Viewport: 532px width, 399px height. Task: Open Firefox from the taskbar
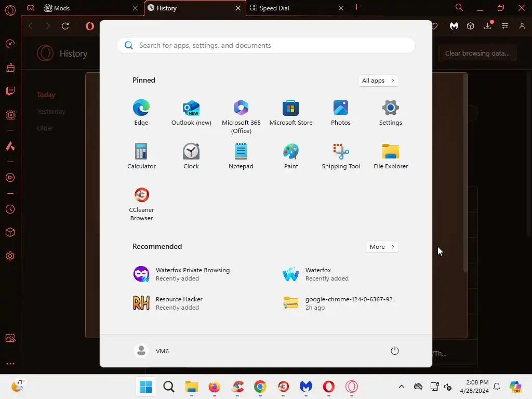215,387
